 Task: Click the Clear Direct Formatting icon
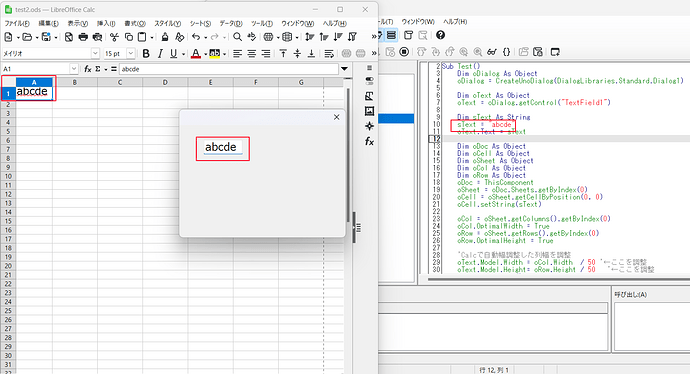pyautogui.click(x=179, y=37)
